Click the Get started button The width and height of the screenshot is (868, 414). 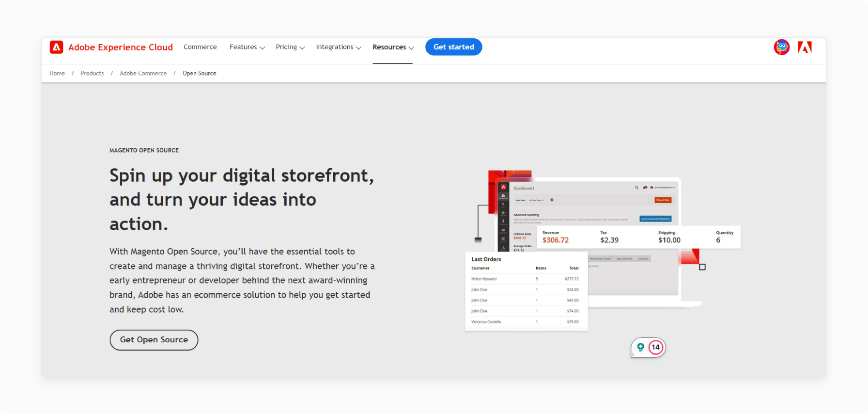click(x=453, y=47)
